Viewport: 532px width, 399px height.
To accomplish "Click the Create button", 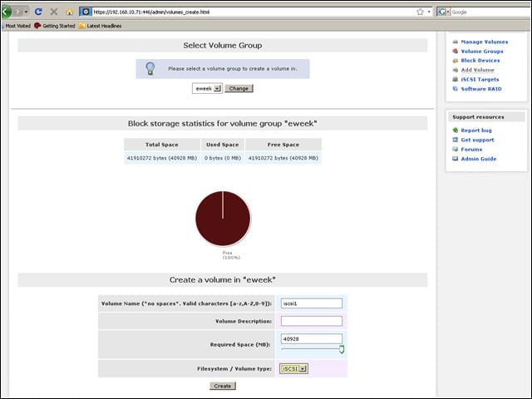I will click(223, 386).
